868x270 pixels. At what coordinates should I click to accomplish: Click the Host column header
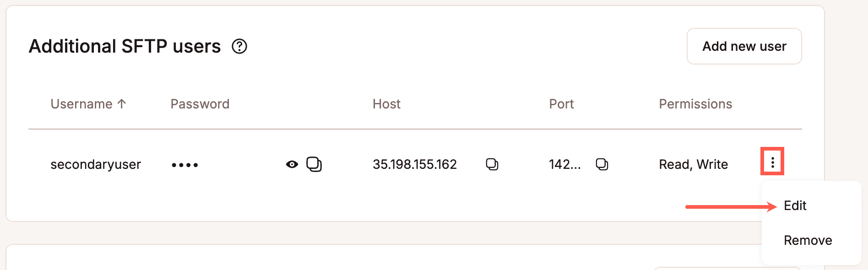pos(386,104)
